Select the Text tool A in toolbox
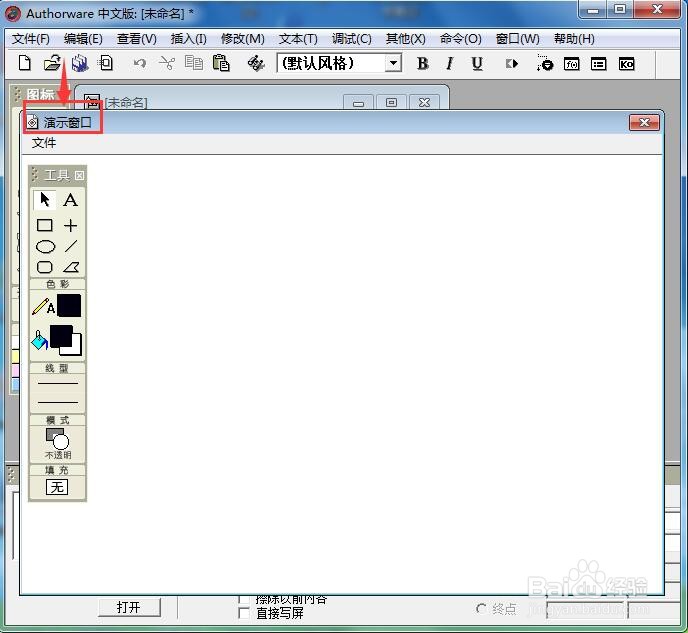Screen dimensions: 688x633 [70, 200]
